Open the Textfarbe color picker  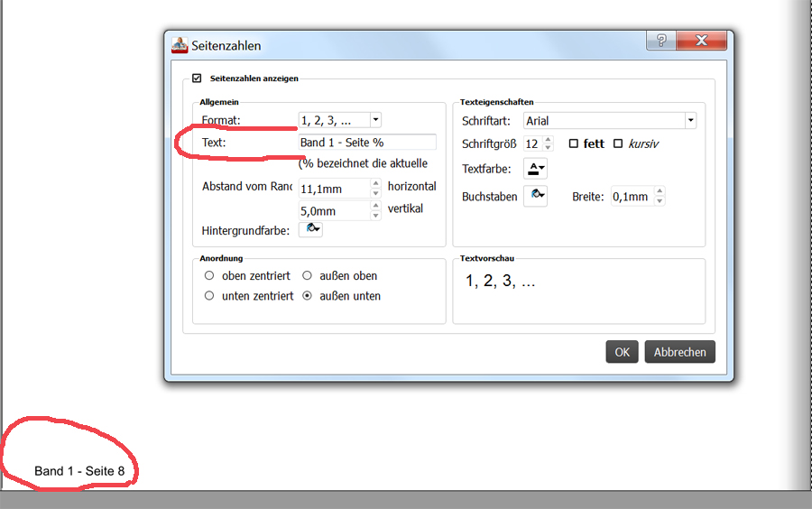[x=535, y=168]
